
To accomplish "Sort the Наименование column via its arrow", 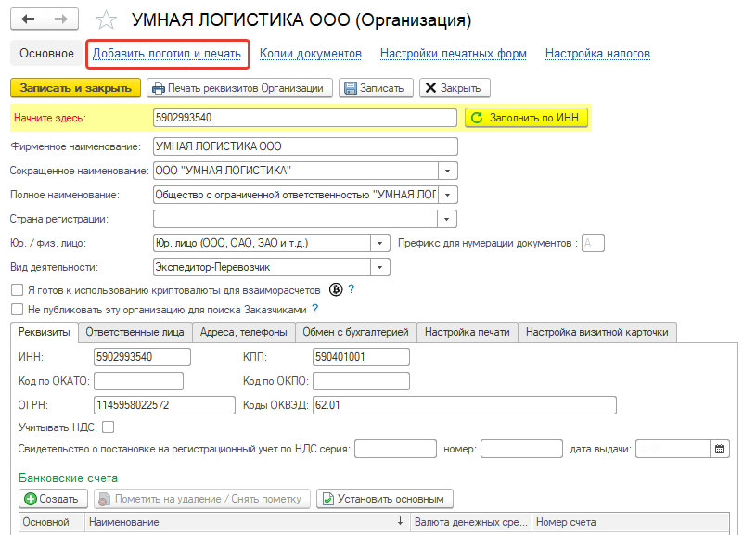I will click(x=400, y=521).
